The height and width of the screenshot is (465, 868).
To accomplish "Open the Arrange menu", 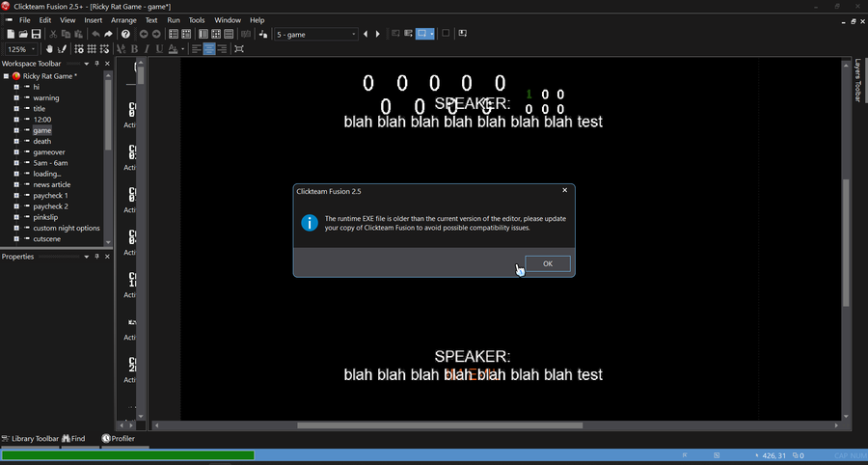I will pyautogui.click(x=123, y=20).
